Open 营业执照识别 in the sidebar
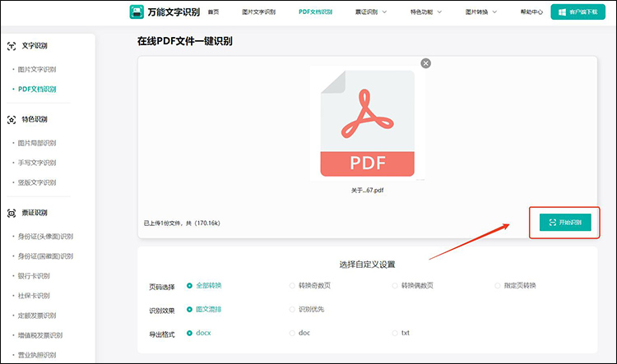Image resolution: width=617 pixels, height=364 pixels. 37,355
